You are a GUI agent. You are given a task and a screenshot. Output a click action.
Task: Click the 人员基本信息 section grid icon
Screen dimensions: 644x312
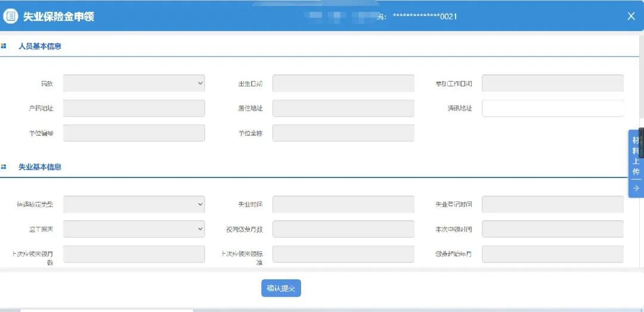[4, 46]
